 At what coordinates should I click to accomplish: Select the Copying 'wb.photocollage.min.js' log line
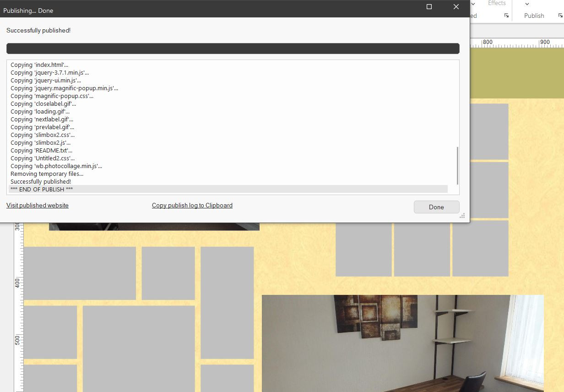coord(228,166)
